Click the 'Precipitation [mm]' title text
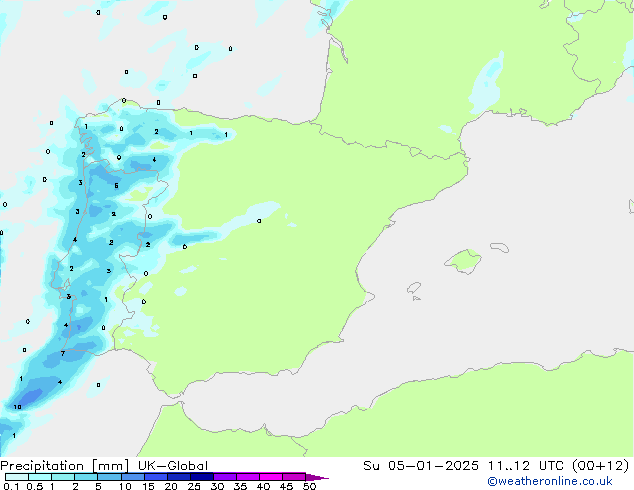 pyautogui.click(x=64, y=466)
